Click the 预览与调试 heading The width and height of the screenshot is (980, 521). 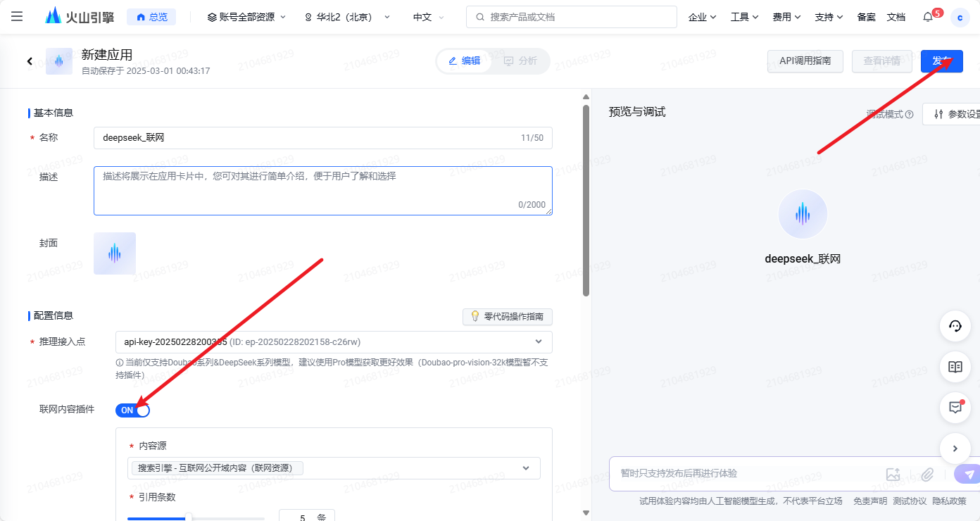(637, 112)
